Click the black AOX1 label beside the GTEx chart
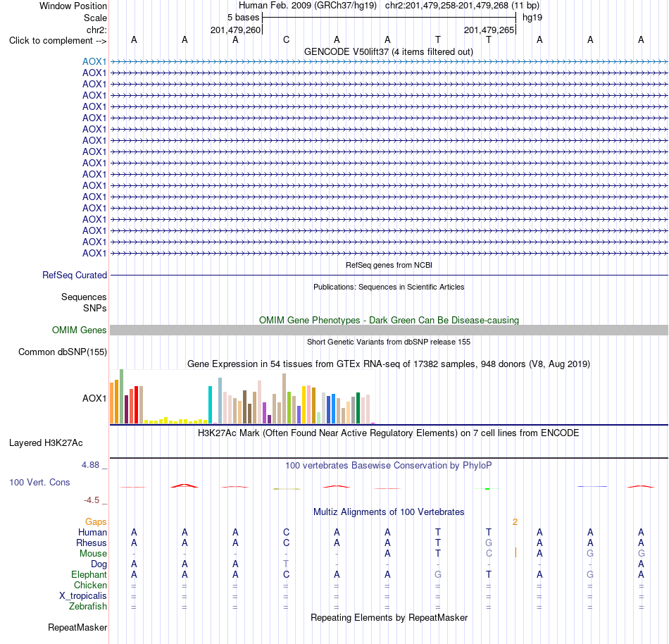The width and height of the screenshot is (669, 644). (94, 398)
